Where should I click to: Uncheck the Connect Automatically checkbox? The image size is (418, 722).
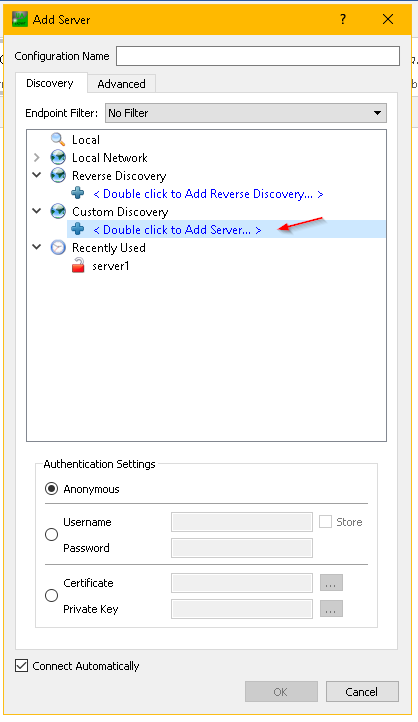21,665
